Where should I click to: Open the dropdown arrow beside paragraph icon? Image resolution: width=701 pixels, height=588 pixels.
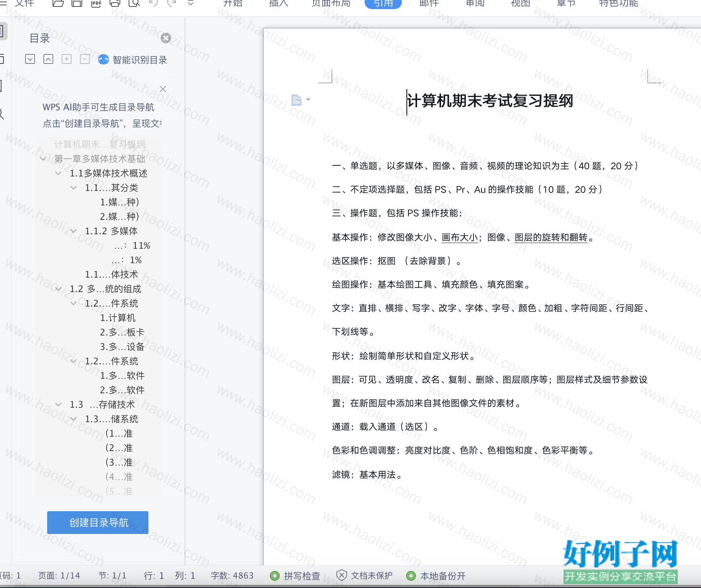pos(308,100)
